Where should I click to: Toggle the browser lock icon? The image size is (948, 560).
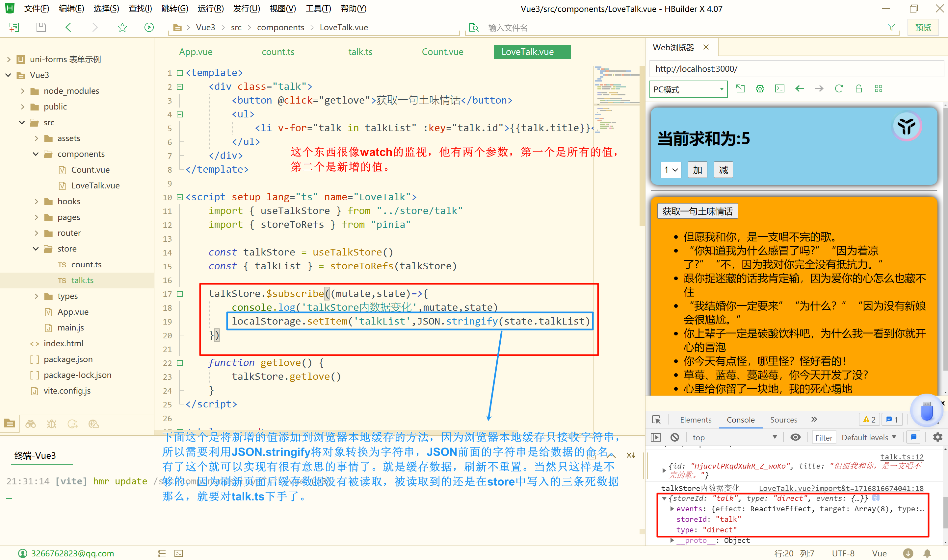click(x=858, y=89)
